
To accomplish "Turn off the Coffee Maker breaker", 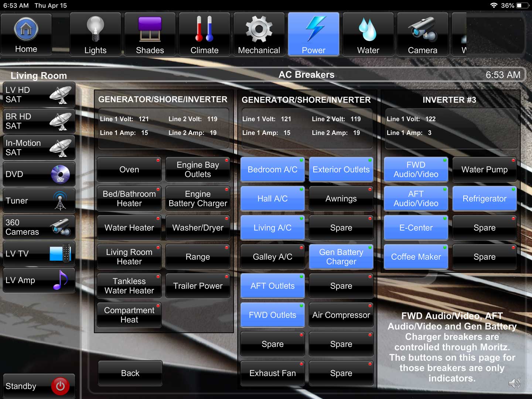I will pos(416,256).
